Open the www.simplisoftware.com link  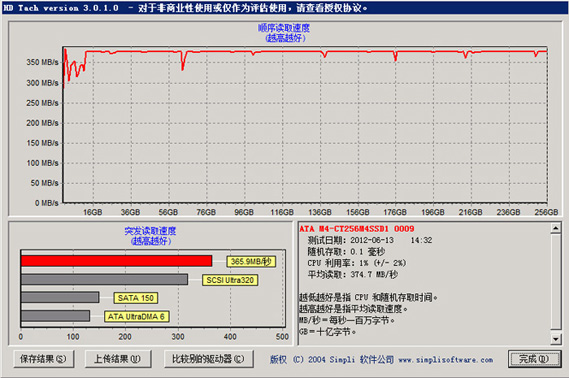click(x=446, y=360)
